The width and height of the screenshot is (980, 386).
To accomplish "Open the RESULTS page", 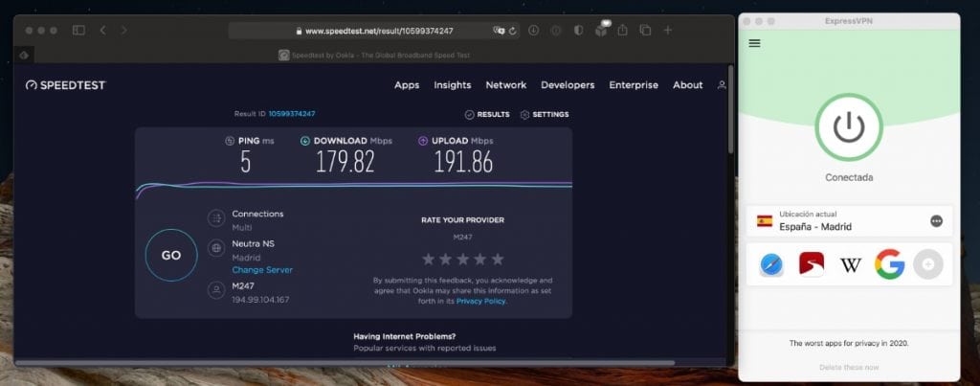I will pyautogui.click(x=487, y=115).
